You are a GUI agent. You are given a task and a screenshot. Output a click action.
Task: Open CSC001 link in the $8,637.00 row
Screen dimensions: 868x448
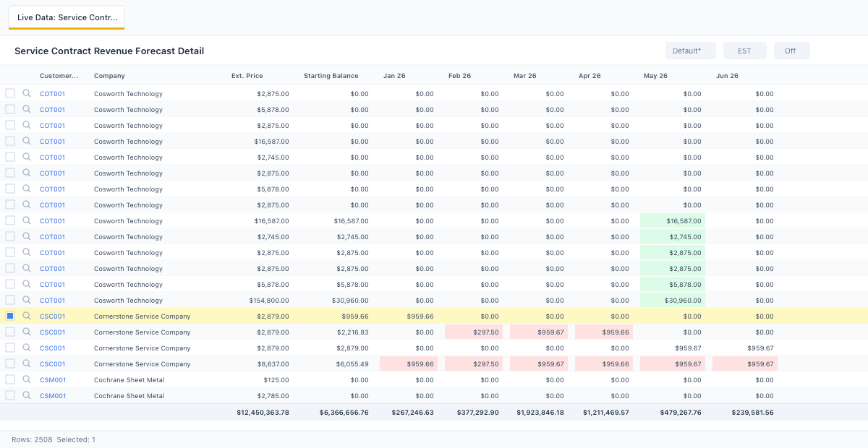point(52,364)
